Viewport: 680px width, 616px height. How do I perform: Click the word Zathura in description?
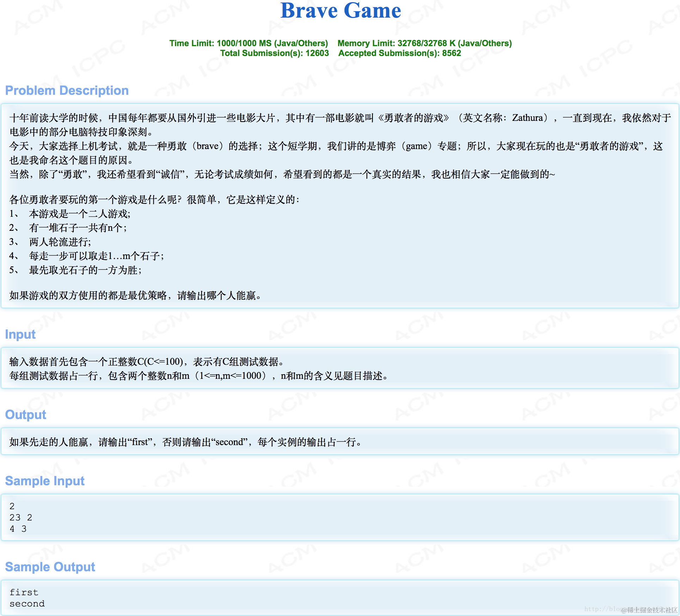click(x=527, y=118)
